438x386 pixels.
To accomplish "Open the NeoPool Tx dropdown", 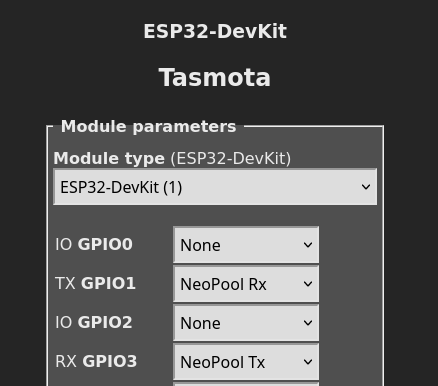I will point(246,362).
